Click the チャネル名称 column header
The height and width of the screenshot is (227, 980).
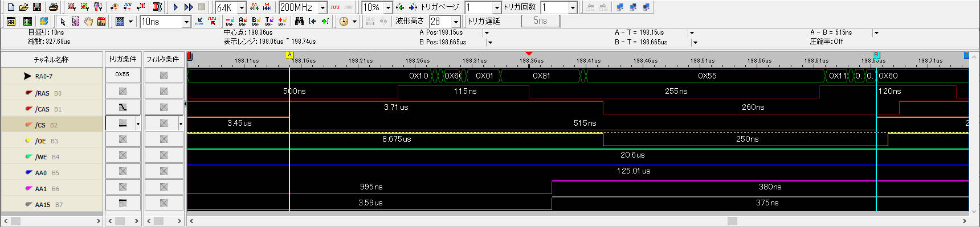tap(51, 59)
